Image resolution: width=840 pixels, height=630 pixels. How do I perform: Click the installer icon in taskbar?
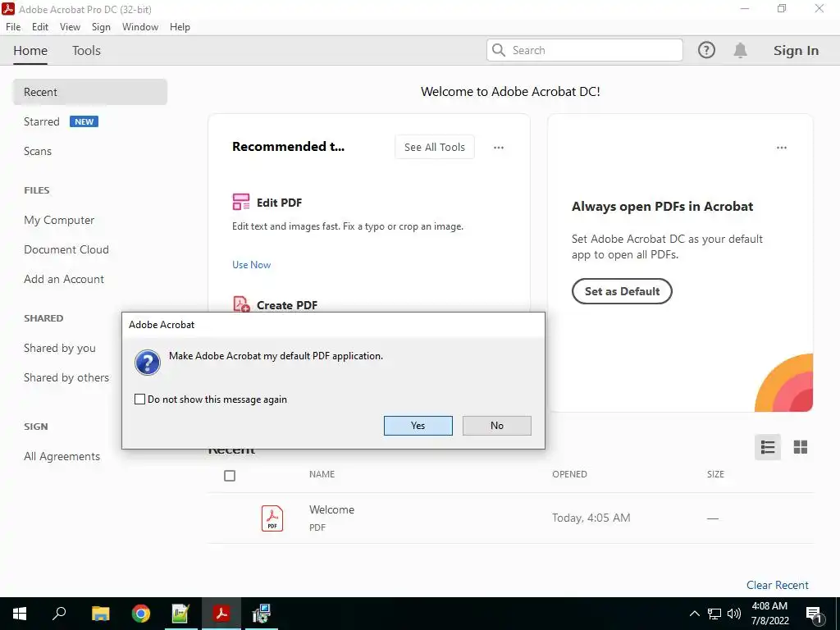click(x=262, y=614)
